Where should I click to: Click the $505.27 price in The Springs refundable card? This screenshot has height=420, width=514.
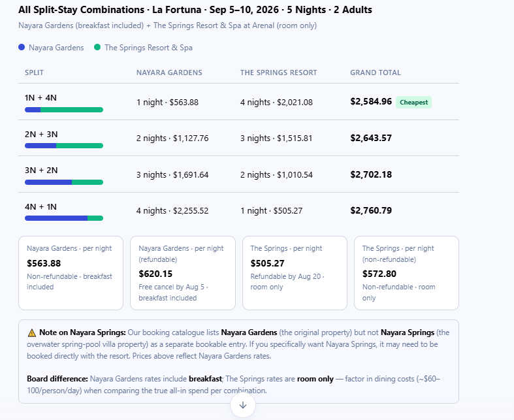268,263
